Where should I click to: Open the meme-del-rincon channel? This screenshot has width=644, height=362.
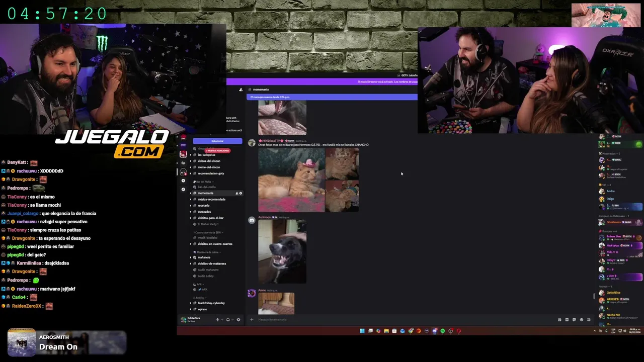click(209, 167)
